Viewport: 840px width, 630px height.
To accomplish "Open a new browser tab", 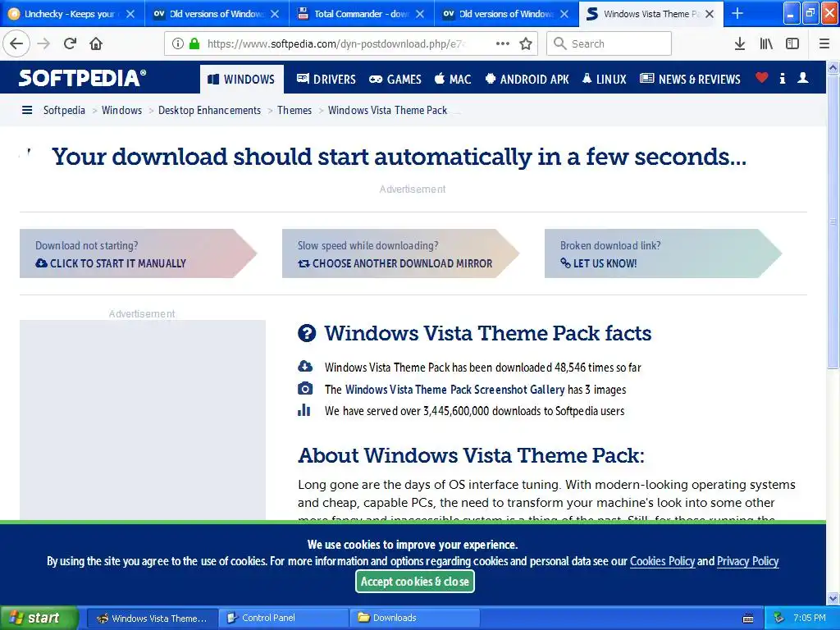I will pyautogui.click(x=737, y=13).
